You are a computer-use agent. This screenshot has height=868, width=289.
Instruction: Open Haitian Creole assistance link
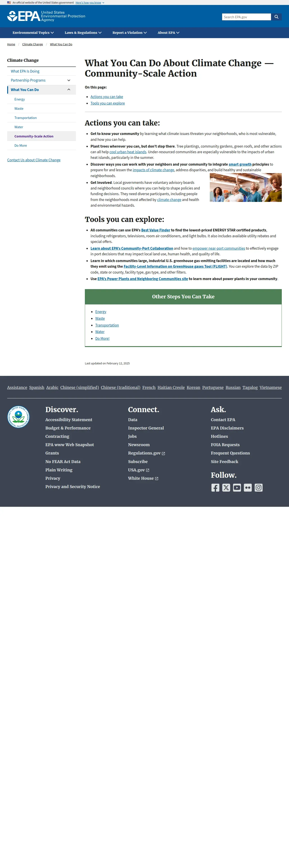point(171,388)
